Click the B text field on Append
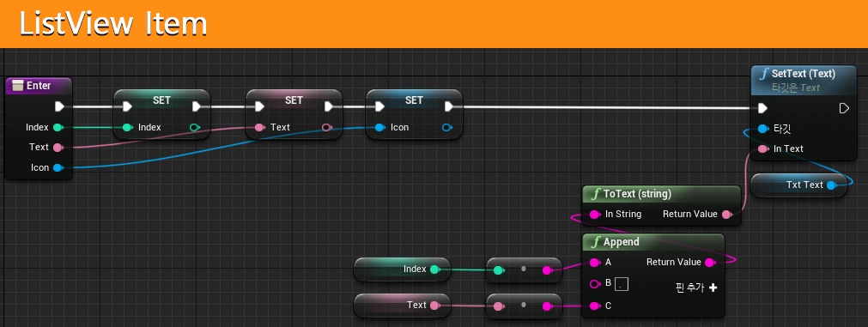The height and width of the screenshot is (327, 868). coord(622,284)
